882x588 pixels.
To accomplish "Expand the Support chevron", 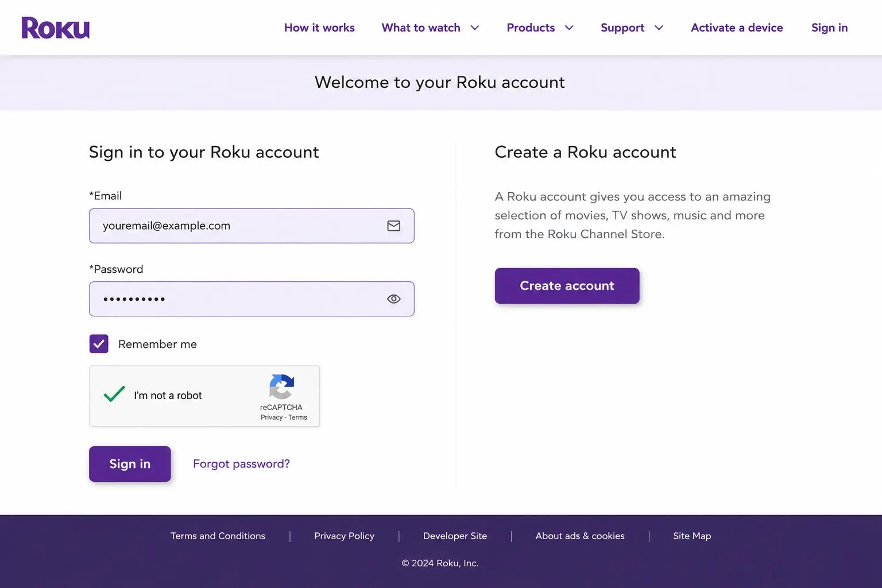I will click(x=659, y=28).
